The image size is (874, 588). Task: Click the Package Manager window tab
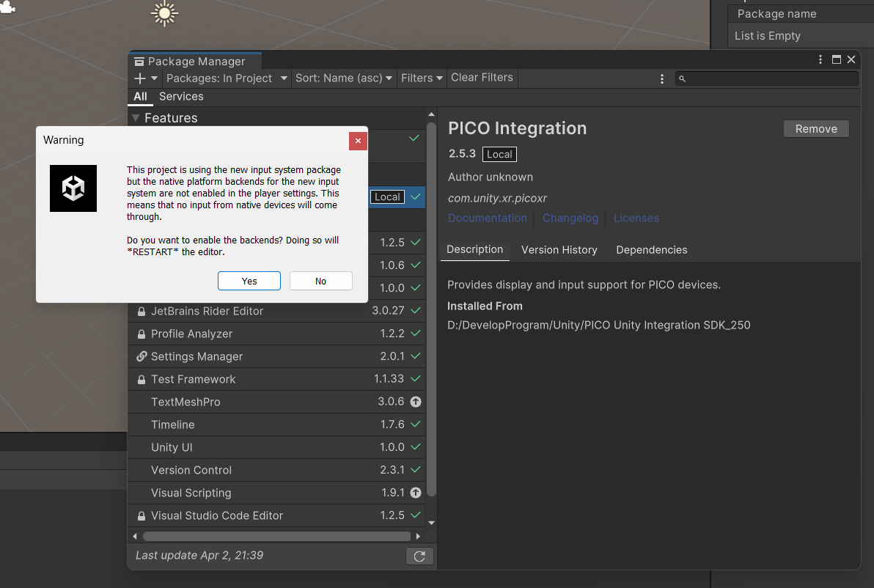[x=194, y=62]
